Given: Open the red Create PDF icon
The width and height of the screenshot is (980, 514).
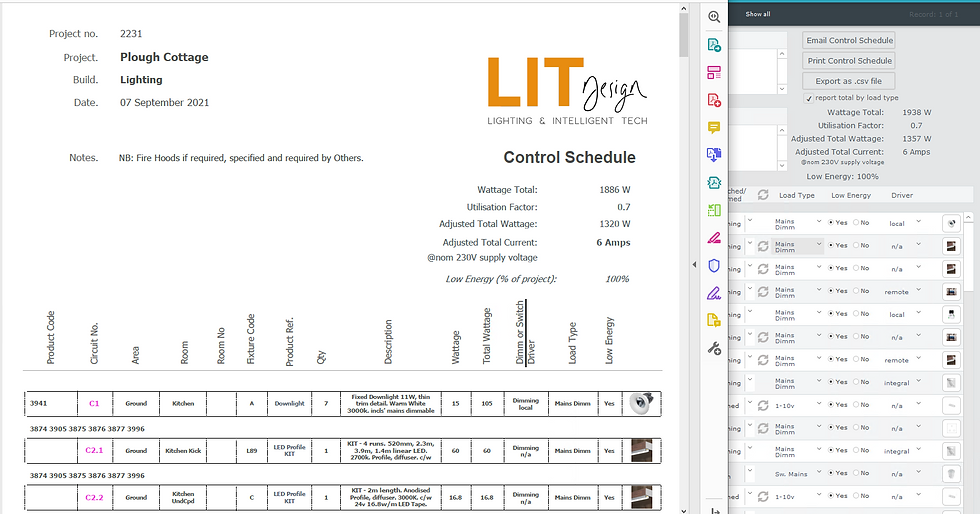Looking at the screenshot, I should [x=714, y=100].
